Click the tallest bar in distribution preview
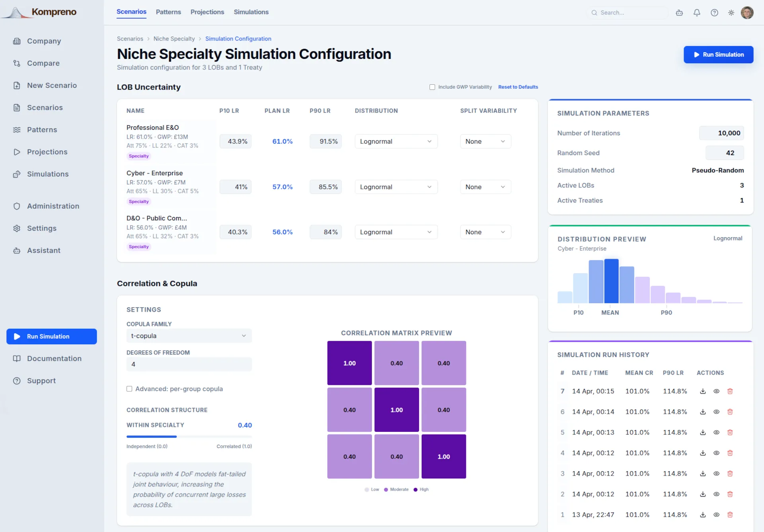Viewport: 764px width, 532px height. tap(611, 281)
